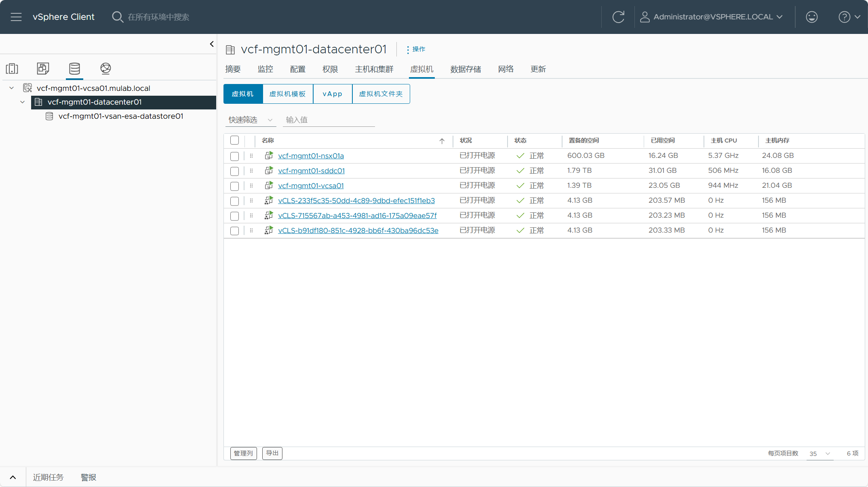Viewport: 868px width, 487px height.
Task: Click the global search input field
Action: pos(158,17)
